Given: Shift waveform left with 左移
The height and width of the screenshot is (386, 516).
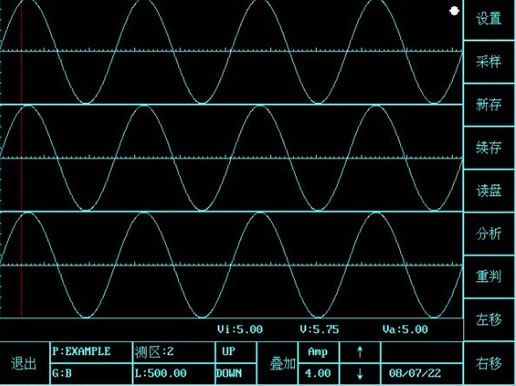Looking at the screenshot, I should (489, 320).
